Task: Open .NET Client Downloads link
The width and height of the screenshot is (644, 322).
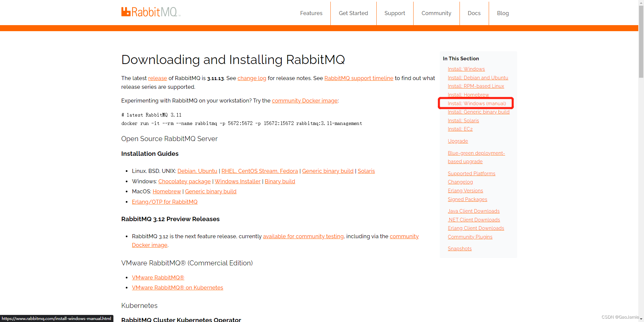Action: point(474,220)
